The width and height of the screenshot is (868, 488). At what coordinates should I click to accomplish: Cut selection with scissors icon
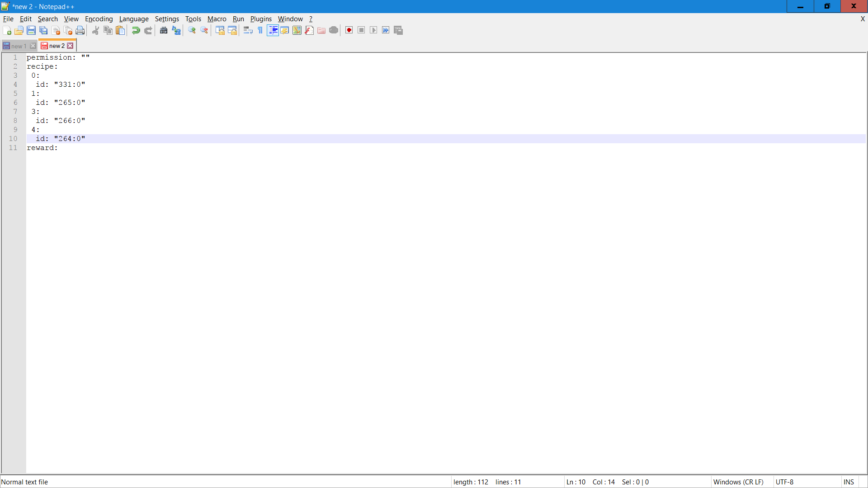pos(95,30)
